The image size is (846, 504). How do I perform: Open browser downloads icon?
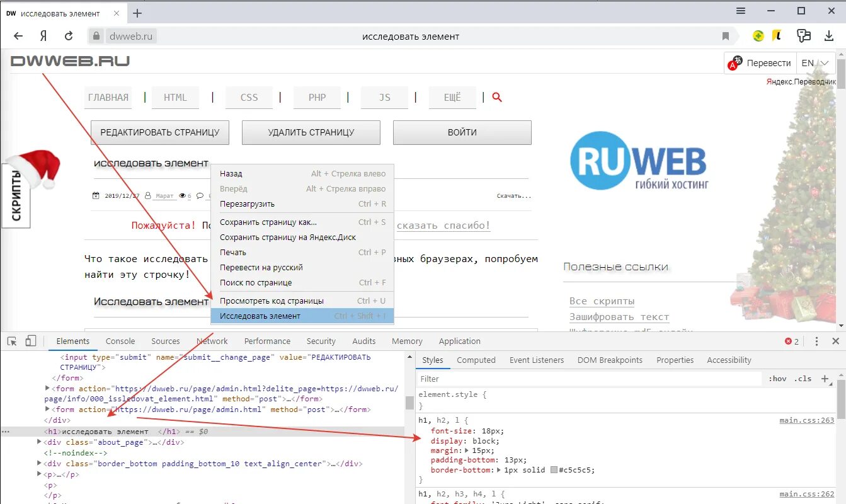tap(829, 36)
